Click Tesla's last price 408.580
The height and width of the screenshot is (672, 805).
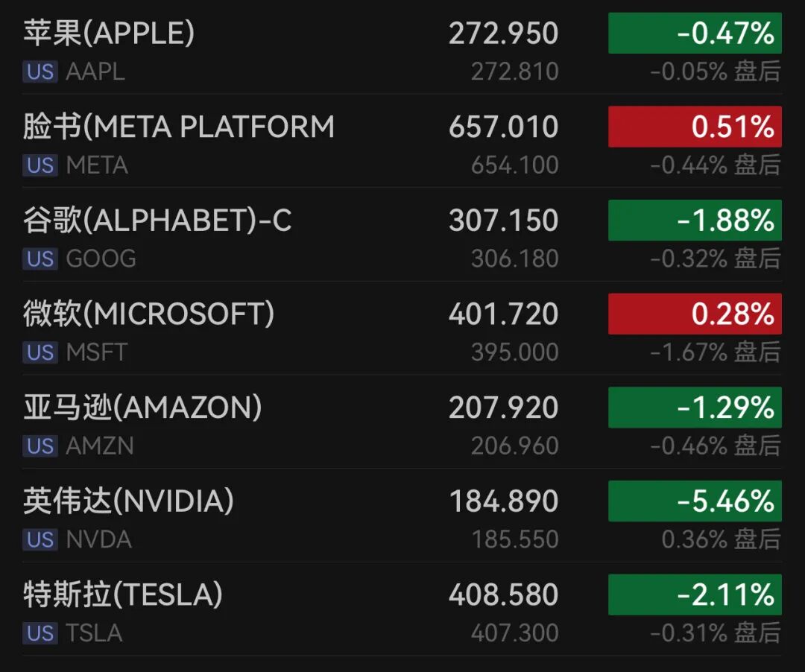click(x=503, y=595)
